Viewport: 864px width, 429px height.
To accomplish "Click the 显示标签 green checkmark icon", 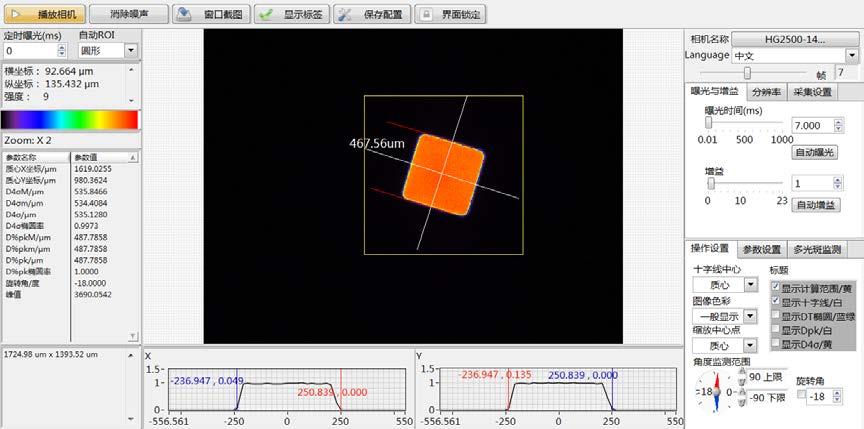I will (266, 15).
